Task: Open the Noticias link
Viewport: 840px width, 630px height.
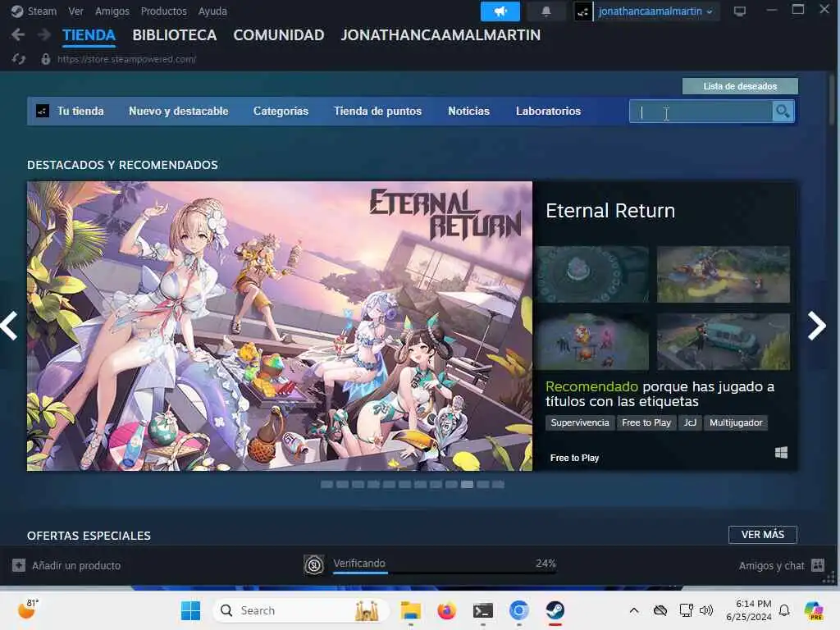Action: pyautogui.click(x=468, y=111)
